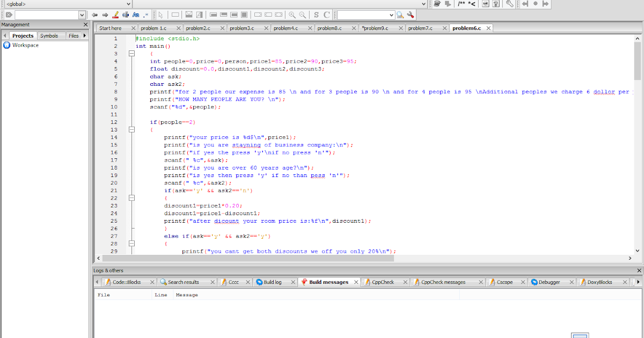Select the pointer tool in the wxSmith toolbar

(160, 15)
